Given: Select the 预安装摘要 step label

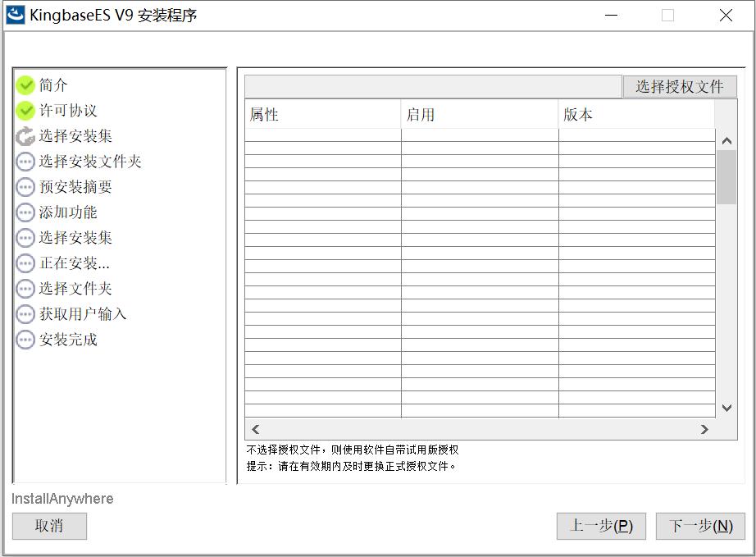Looking at the screenshot, I should [75, 187].
